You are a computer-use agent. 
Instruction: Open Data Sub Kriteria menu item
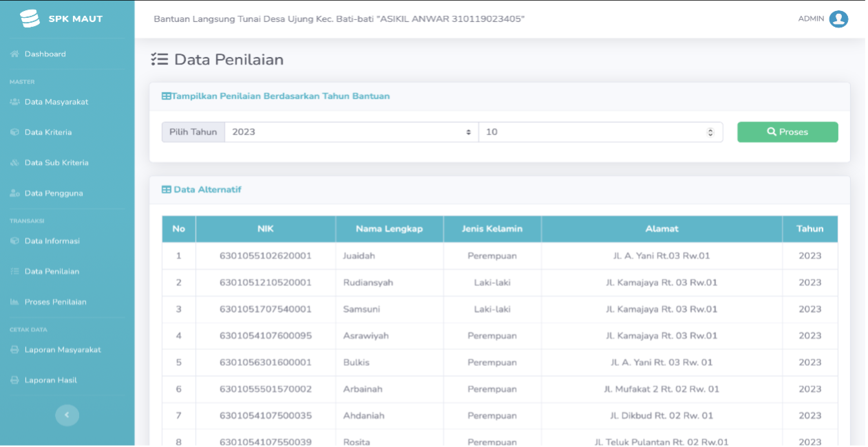56,163
